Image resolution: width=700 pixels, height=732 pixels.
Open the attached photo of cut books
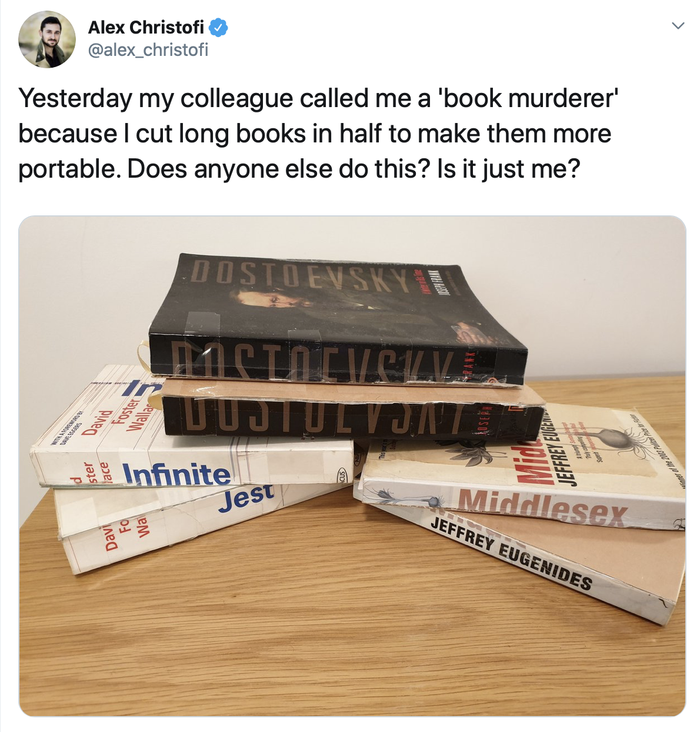[x=352, y=466]
